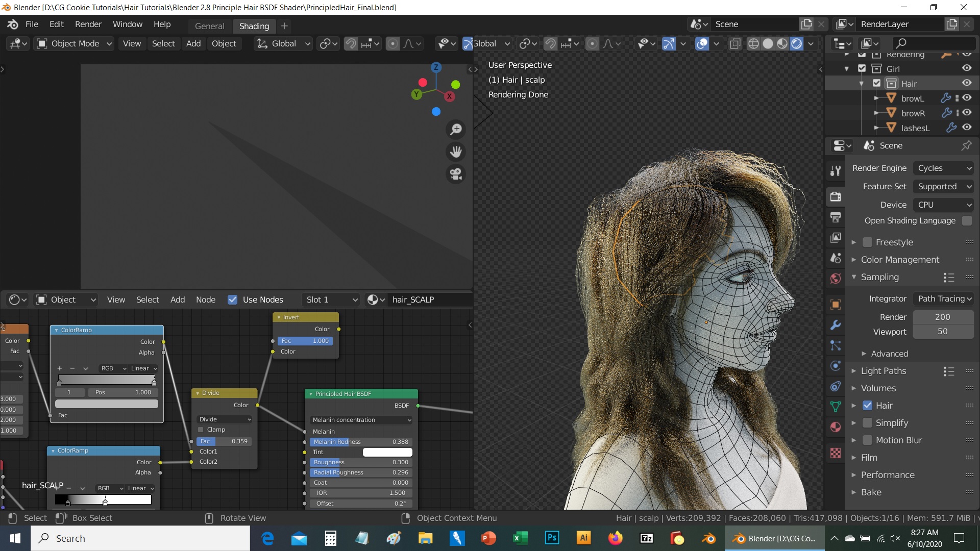
Task: Click the Tint white color swatch
Action: (387, 452)
